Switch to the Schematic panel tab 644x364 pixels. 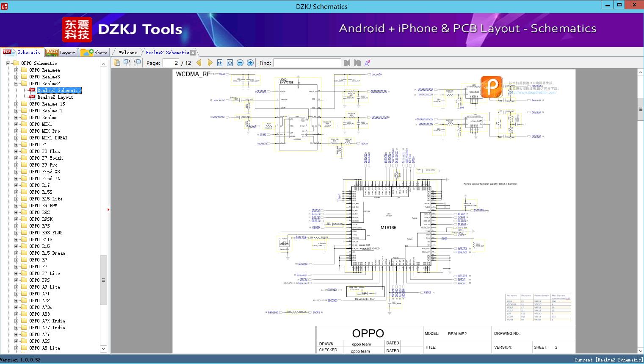(22, 52)
